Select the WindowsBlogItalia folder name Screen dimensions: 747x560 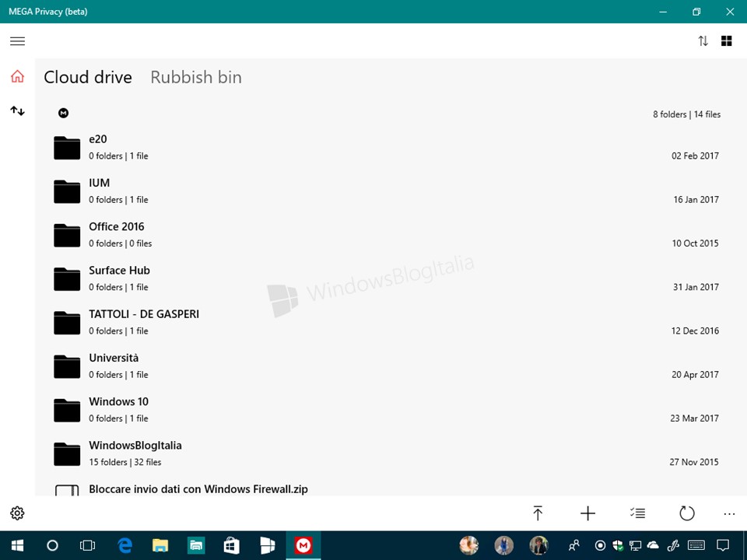tap(135, 446)
